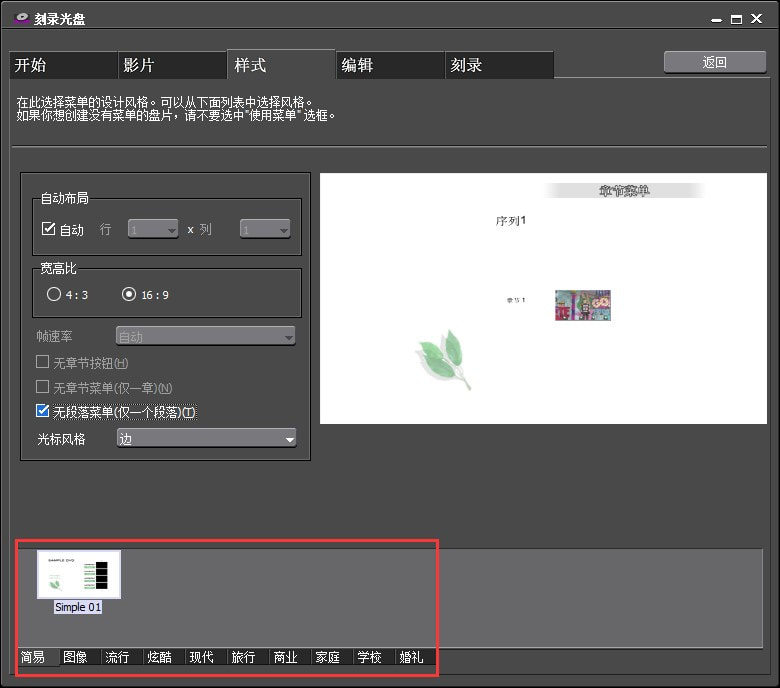
Task: Open the 光标风格 dropdown
Action: pyautogui.click(x=206, y=438)
